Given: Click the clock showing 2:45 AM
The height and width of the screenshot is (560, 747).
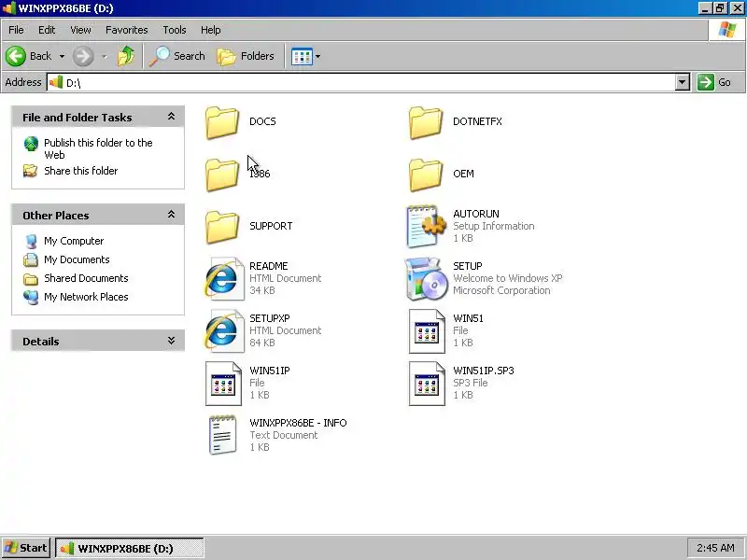Looking at the screenshot, I should click(715, 548).
